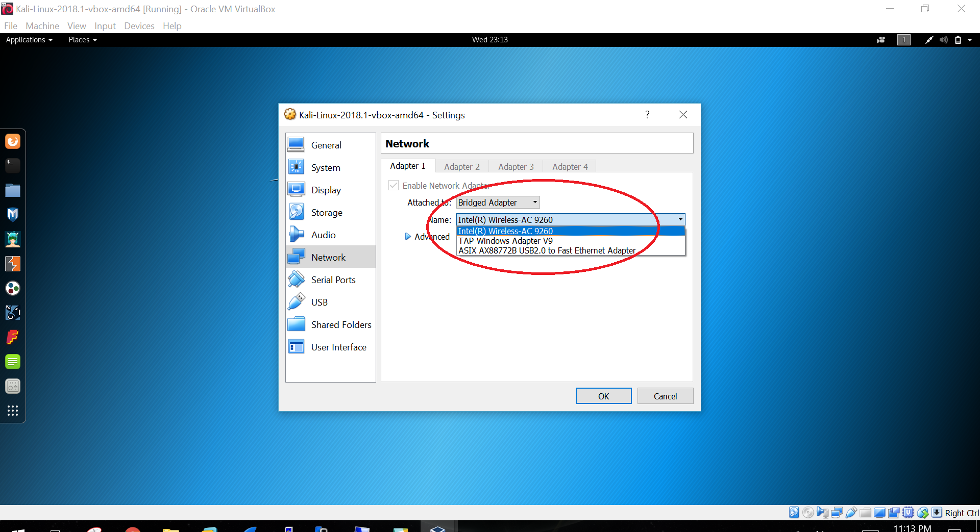980x532 pixels.
Task: Click OK to save settings
Action: (x=603, y=396)
